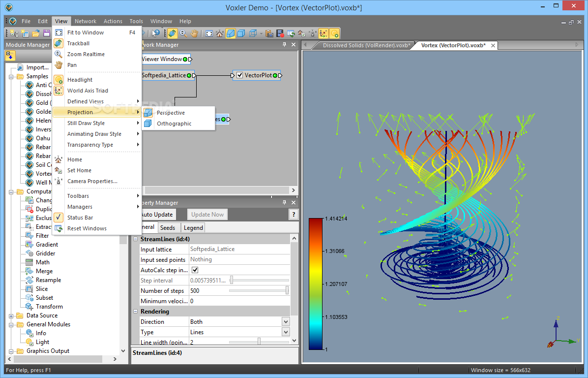Toggle the Headlight toolbar icon

[334, 33]
